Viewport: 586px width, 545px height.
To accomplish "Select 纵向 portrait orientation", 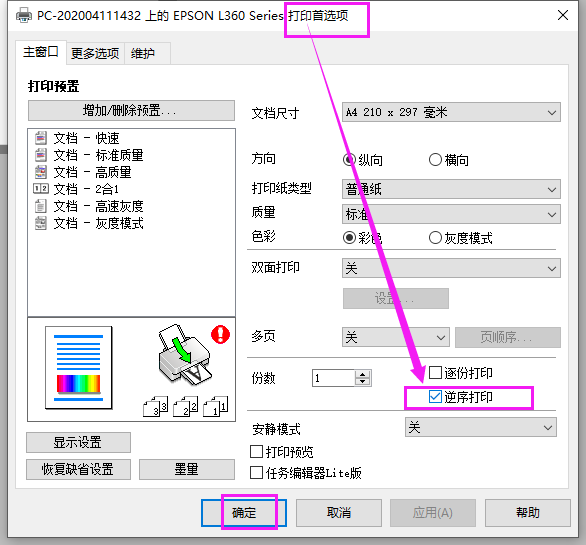I will [x=349, y=160].
